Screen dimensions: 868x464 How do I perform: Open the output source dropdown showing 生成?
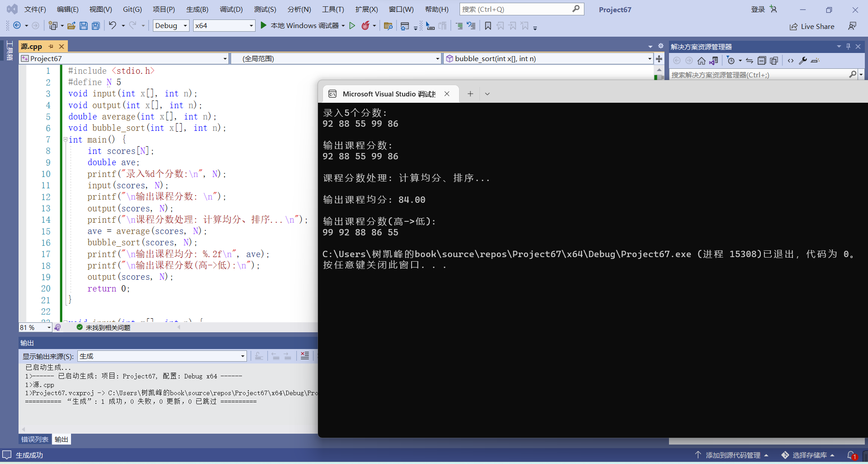click(x=162, y=356)
